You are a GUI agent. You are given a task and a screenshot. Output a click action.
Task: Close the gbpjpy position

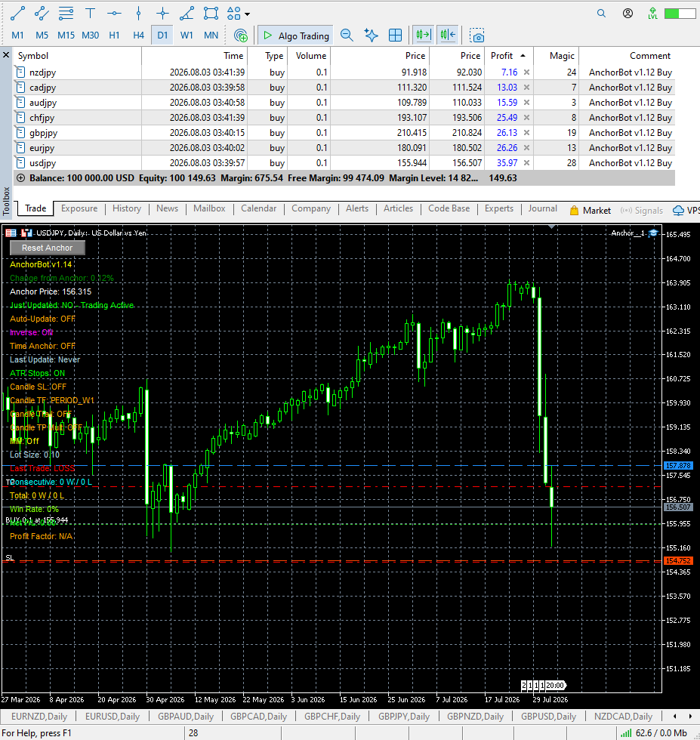(x=527, y=133)
